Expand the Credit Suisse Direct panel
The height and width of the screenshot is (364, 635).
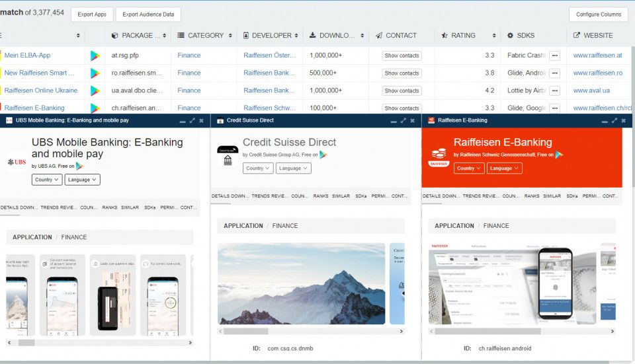[x=403, y=120]
